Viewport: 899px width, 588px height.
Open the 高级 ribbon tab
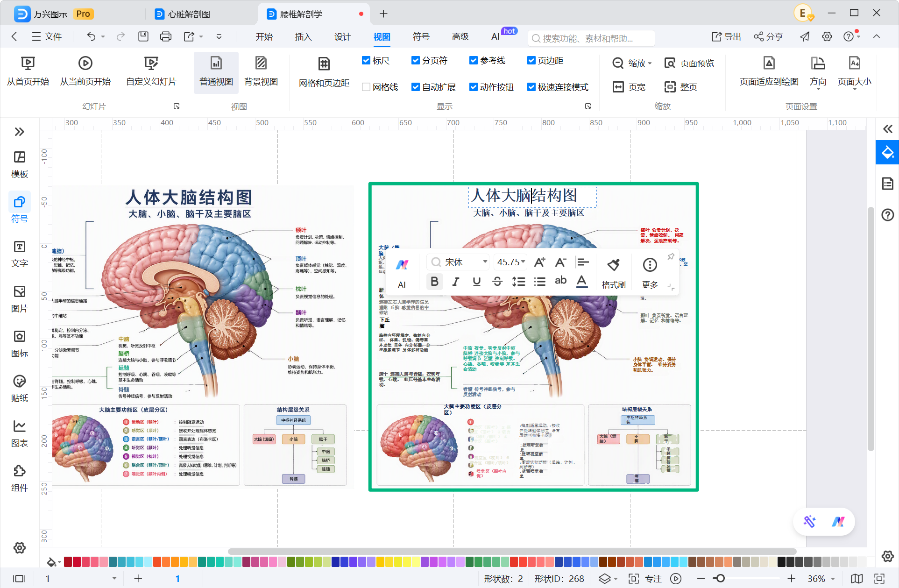(460, 36)
